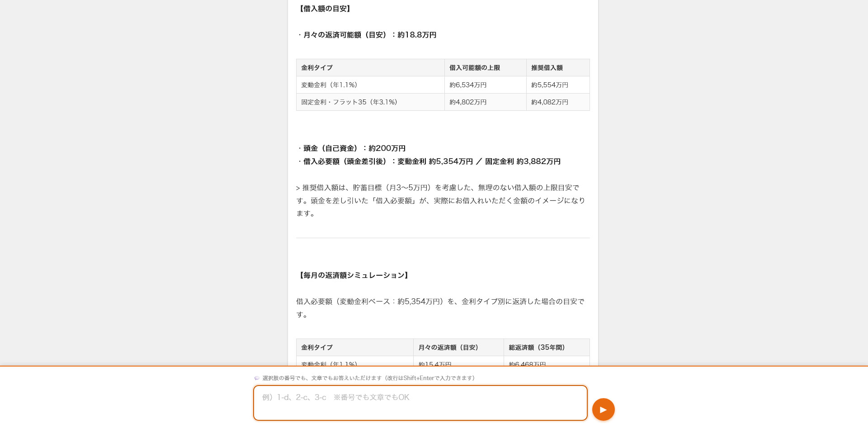Click the 約5,554万円 table cell
Image resolution: width=868 pixels, height=428 pixels.
[558, 85]
